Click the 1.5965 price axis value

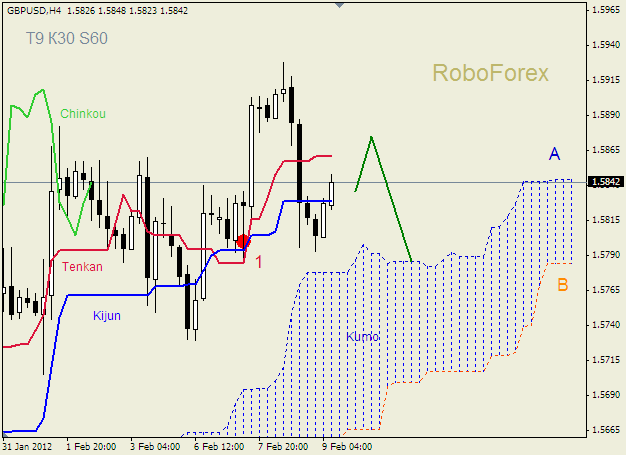click(x=606, y=10)
